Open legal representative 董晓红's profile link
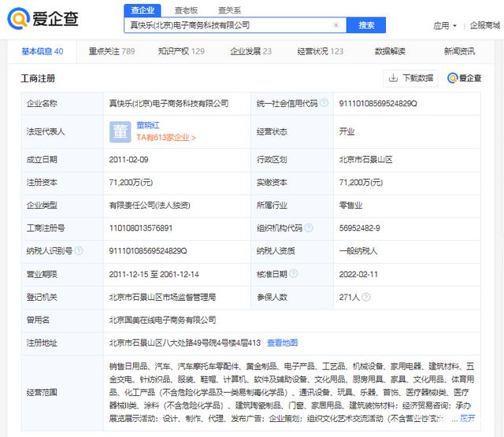The height and width of the screenshot is (437, 504). pyautogui.click(x=148, y=125)
